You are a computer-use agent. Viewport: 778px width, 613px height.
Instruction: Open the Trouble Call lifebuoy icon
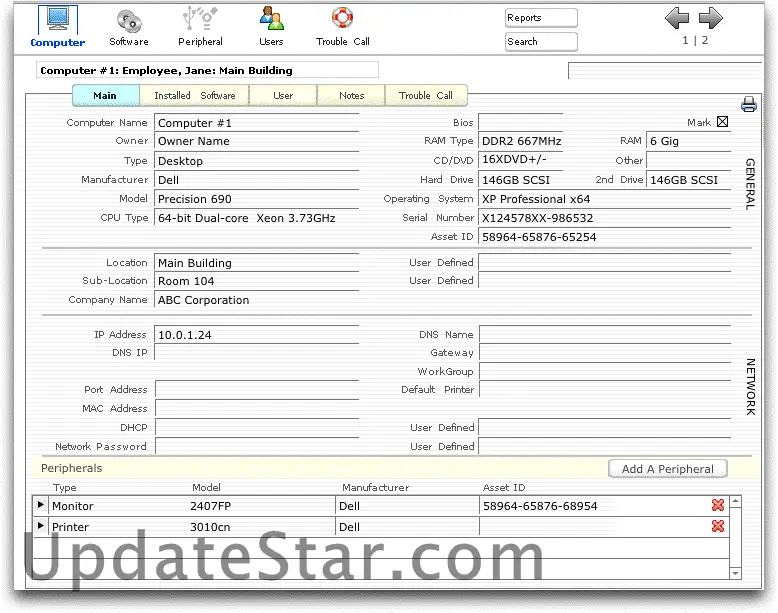(342, 18)
